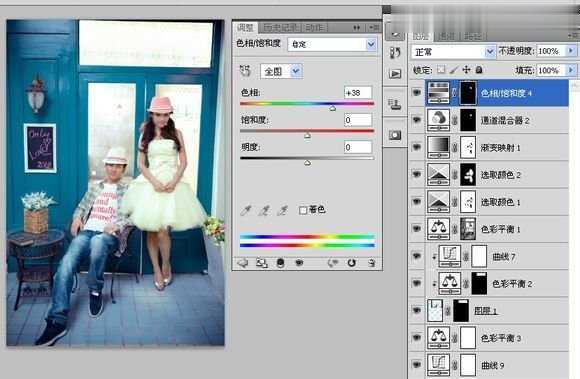The width and height of the screenshot is (580, 379).
Task: Select the on-image targeted adjustment hand tool
Action: pyautogui.click(x=245, y=71)
